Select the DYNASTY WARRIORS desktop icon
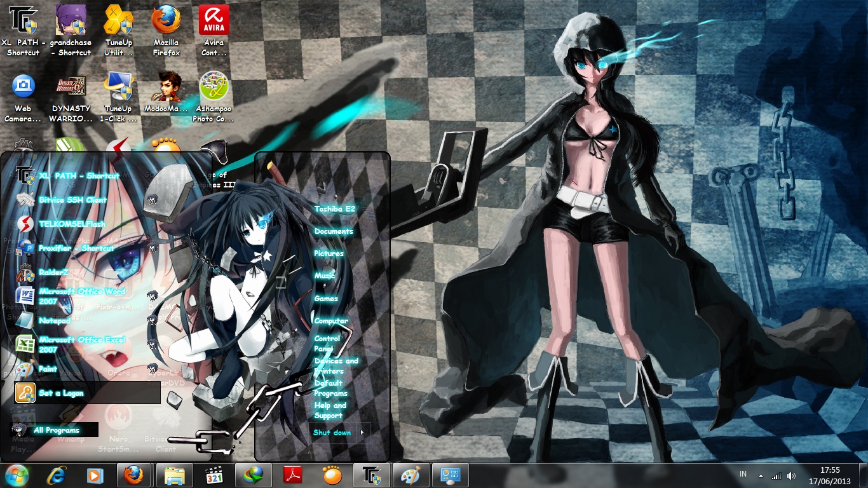The image size is (868, 488). click(x=71, y=97)
